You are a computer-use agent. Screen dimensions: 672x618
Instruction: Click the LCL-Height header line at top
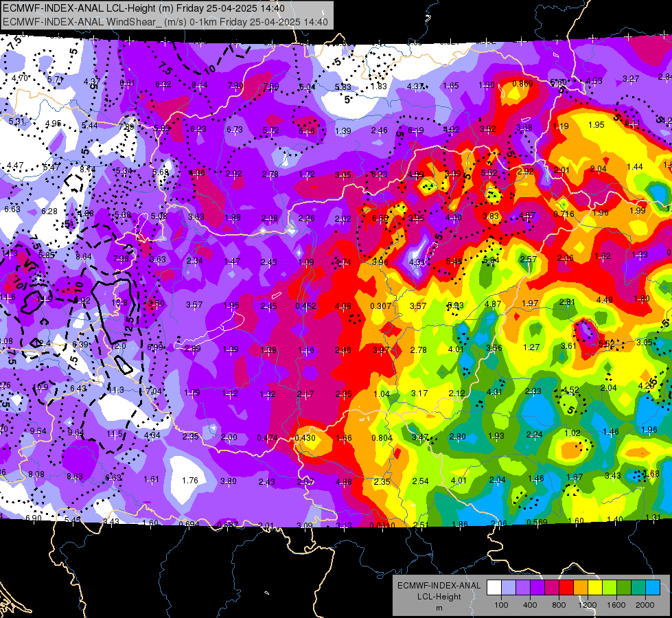click(144, 8)
